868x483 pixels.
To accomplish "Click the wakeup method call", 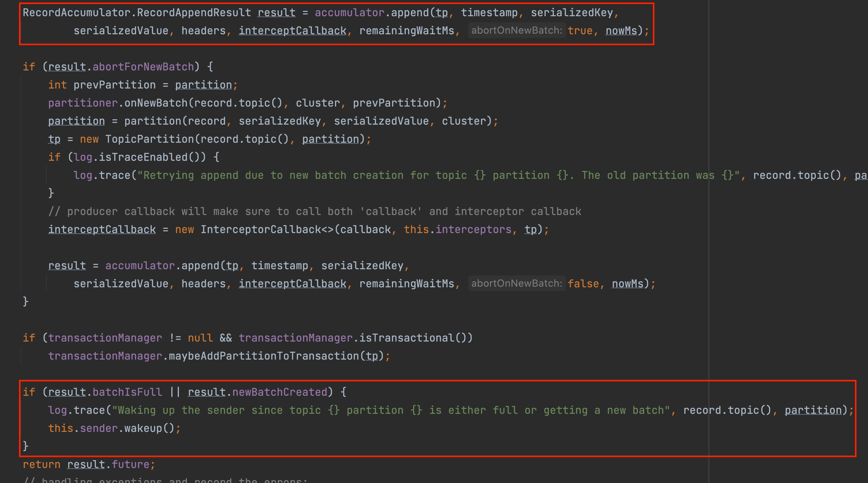I will [x=143, y=428].
